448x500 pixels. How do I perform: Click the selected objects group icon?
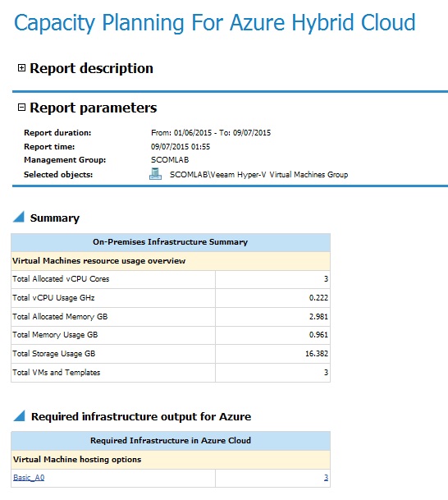click(156, 174)
